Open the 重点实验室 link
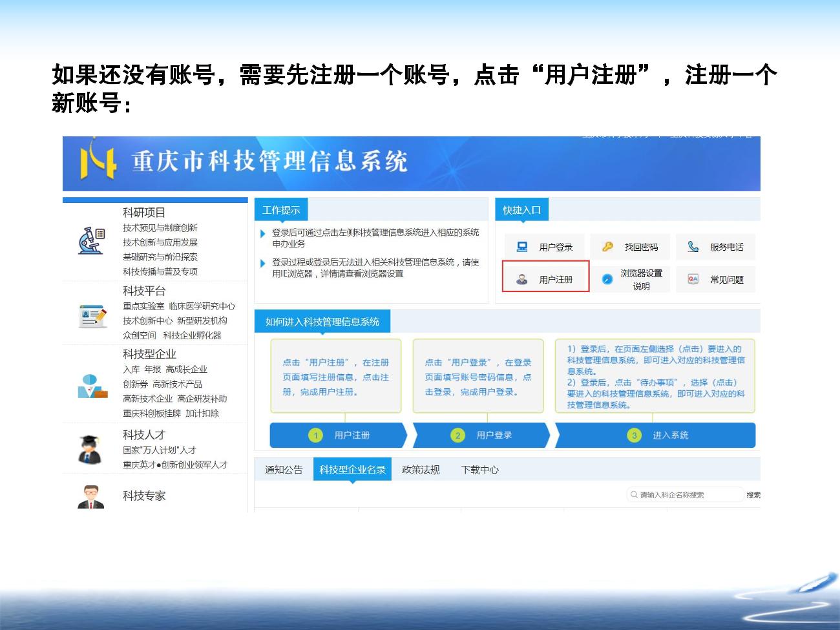This screenshot has width=840, height=630. click(x=143, y=306)
